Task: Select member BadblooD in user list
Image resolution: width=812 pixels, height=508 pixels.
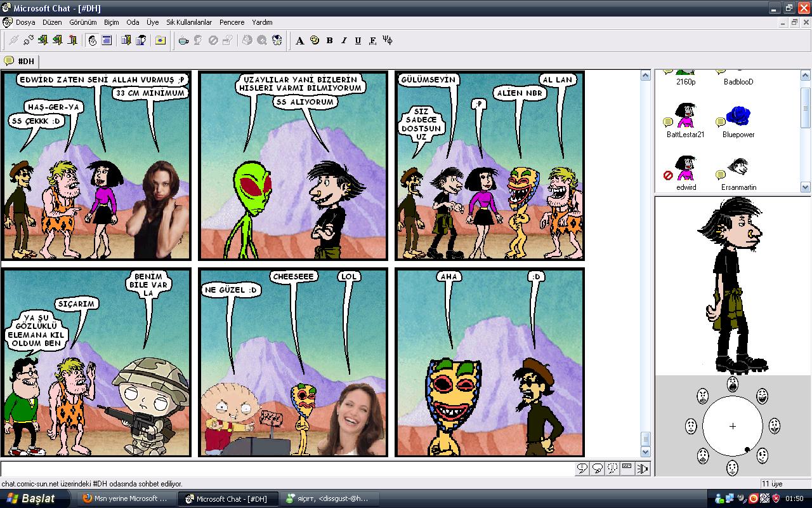Action: [738, 81]
